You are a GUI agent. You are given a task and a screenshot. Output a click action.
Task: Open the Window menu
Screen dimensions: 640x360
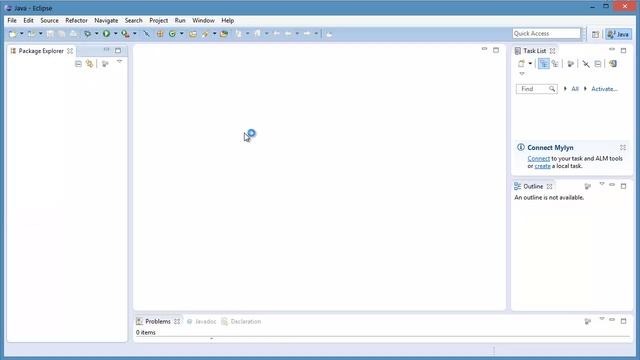(203, 20)
